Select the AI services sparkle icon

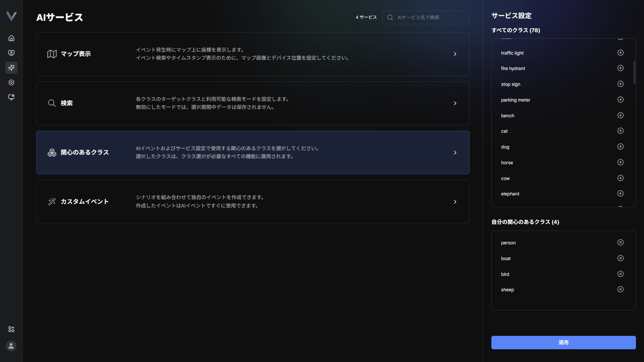click(11, 68)
